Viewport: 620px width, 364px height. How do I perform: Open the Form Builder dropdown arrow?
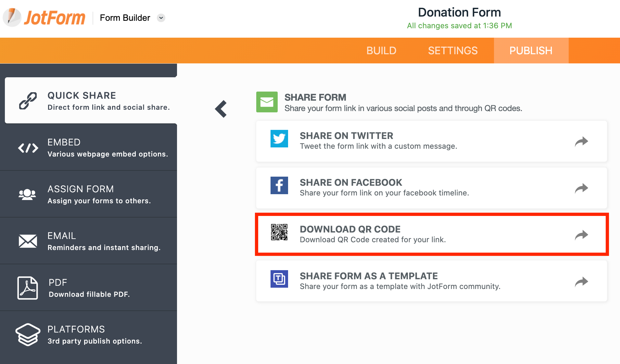[161, 18]
